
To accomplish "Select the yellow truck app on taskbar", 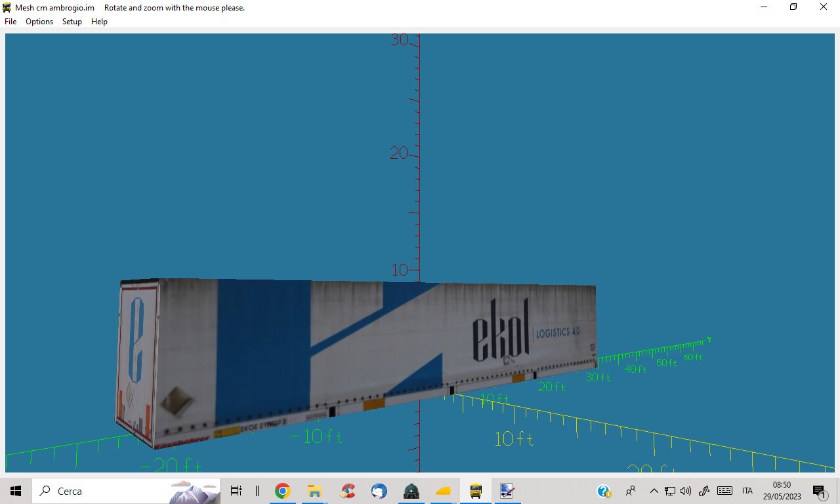I will [x=476, y=491].
